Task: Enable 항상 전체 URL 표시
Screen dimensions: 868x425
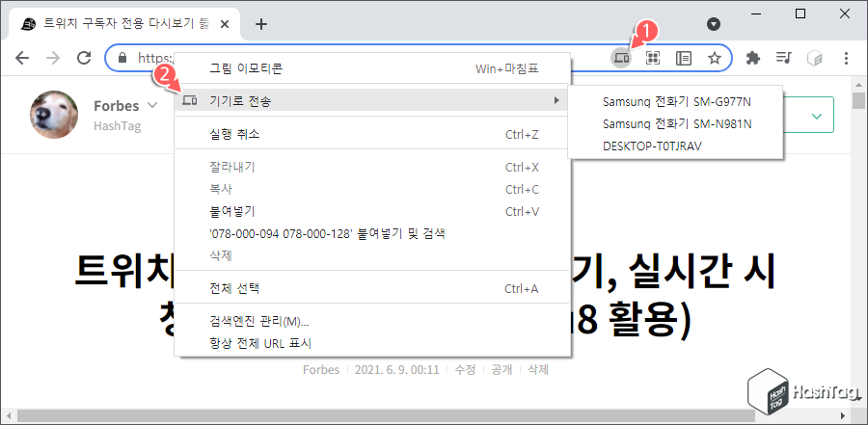Action: (x=372, y=344)
